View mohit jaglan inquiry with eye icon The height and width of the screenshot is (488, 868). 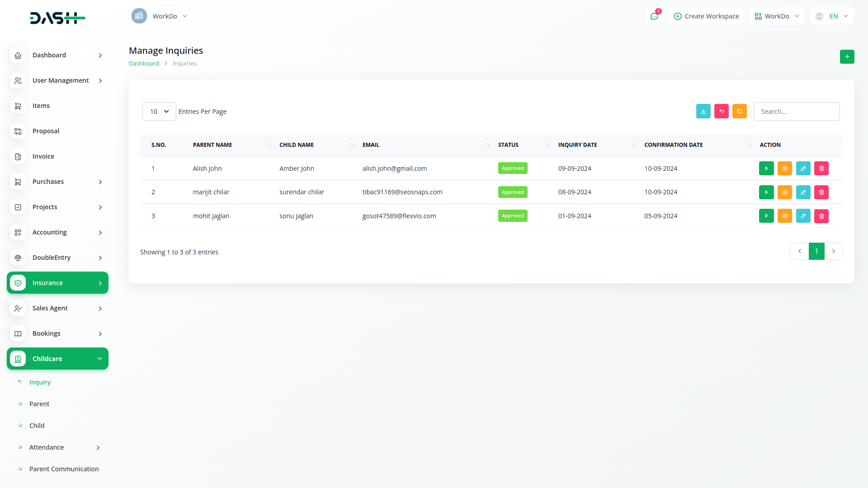point(784,216)
